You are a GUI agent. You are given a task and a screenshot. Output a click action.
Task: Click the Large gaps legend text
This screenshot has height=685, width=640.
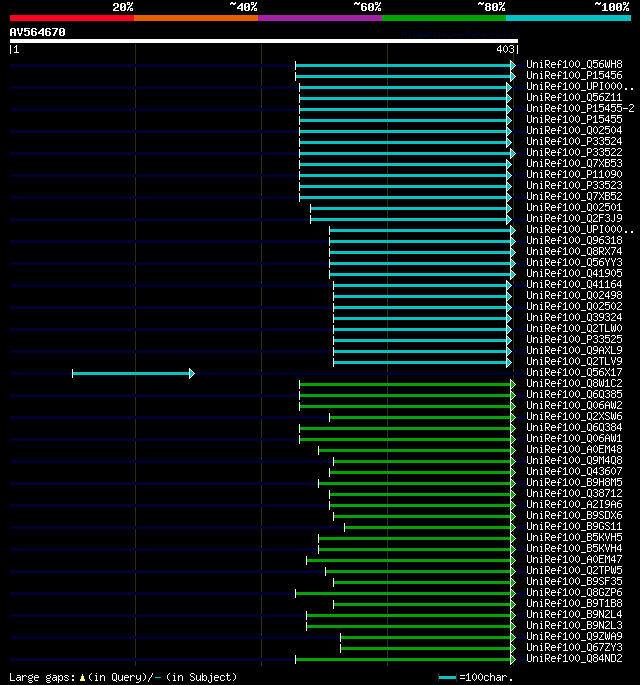coord(42,678)
